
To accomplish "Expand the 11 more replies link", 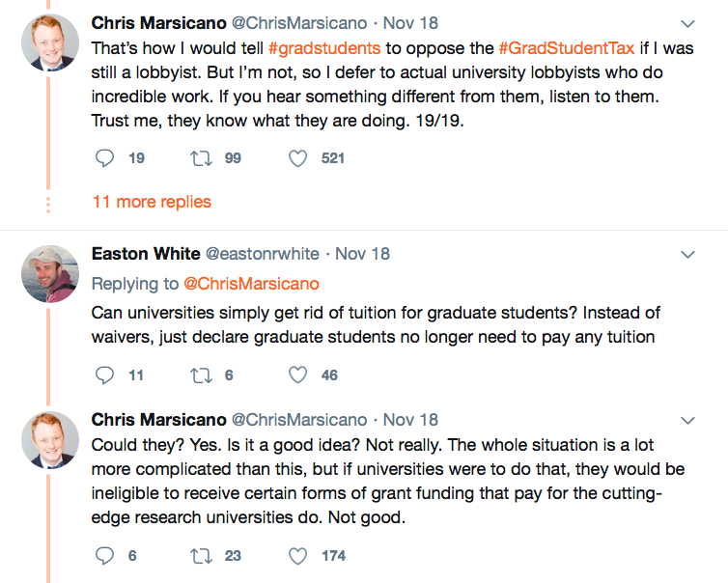I will coord(151,202).
